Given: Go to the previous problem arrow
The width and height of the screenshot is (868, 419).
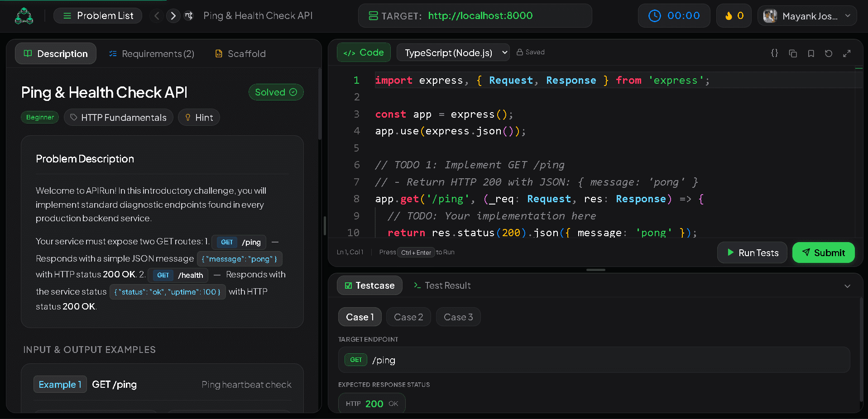Looking at the screenshot, I should (157, 16).
